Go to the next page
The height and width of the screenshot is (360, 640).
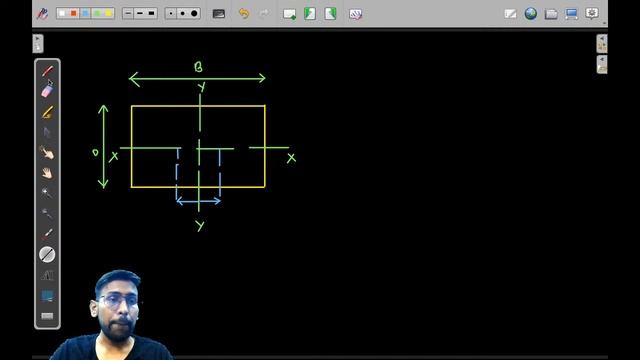(x=330, y=14)
